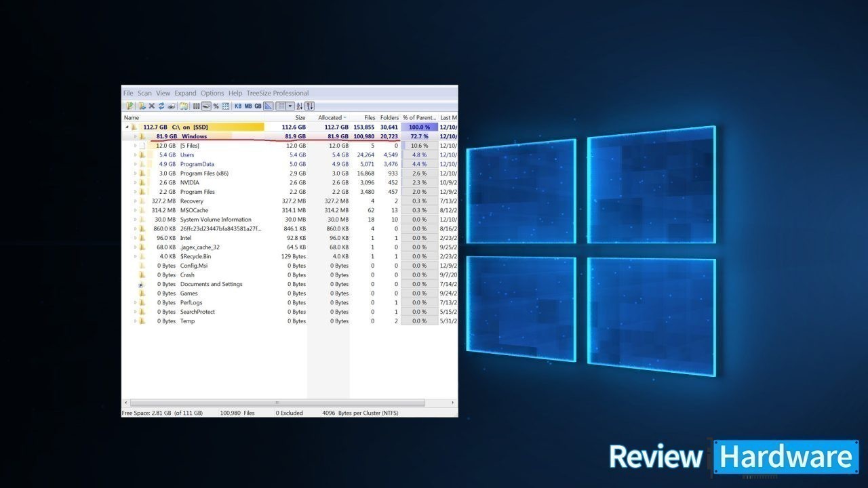Toggle the drive size view icon
The width and height of the screenshot is (868, 488).
click(206, 106)
